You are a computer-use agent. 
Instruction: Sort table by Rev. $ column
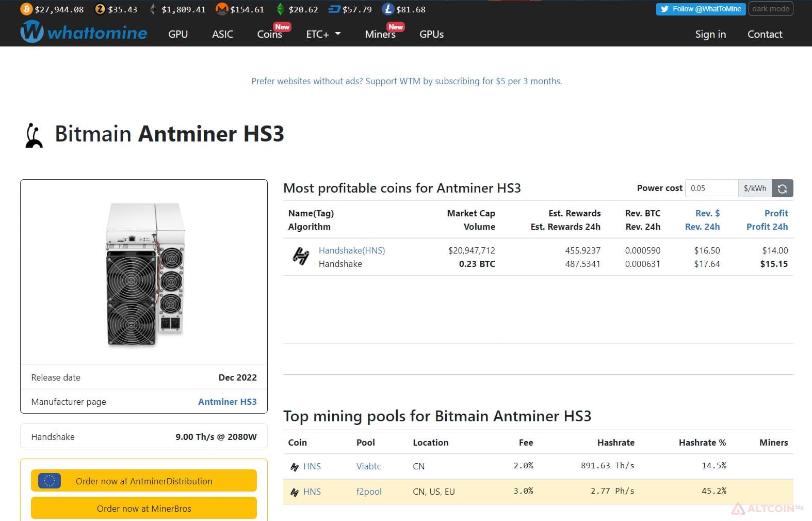coord(707,213)
